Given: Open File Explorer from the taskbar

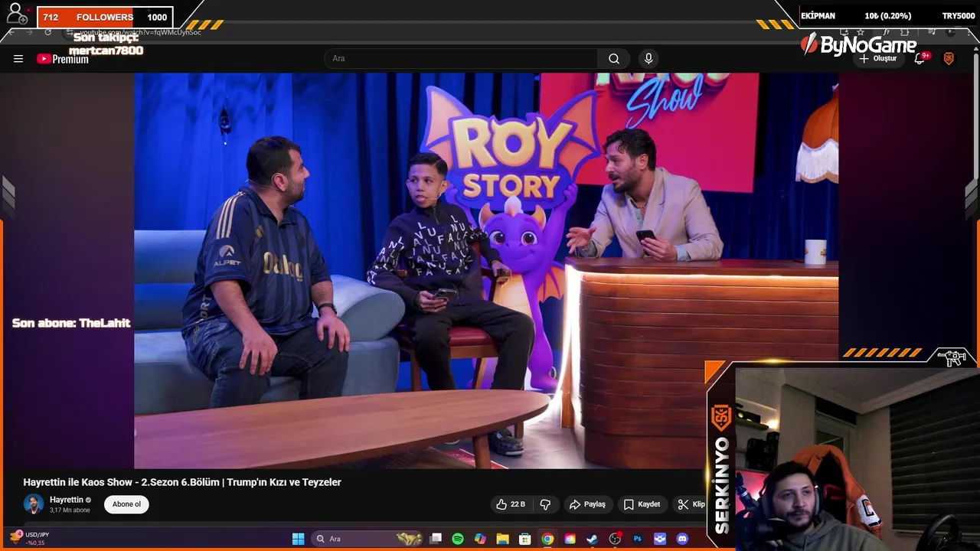Looking at the screenshot, I should pos(502,539).
